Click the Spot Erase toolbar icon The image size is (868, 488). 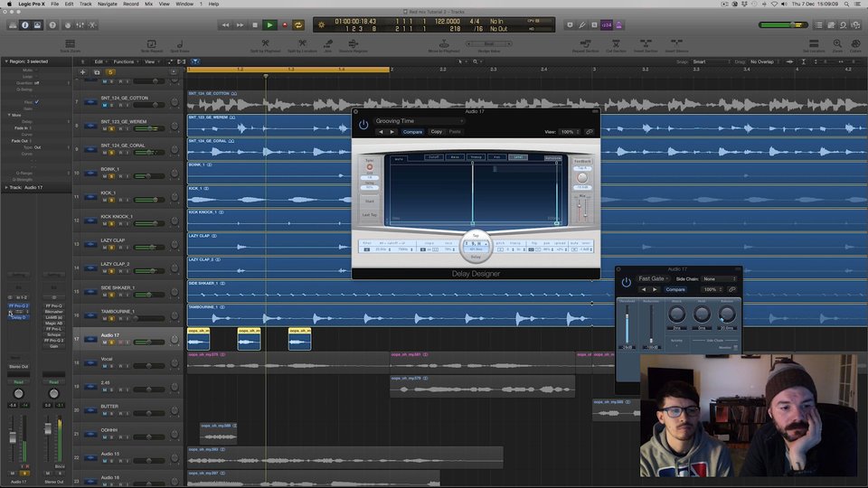click(x=180, y=43)
